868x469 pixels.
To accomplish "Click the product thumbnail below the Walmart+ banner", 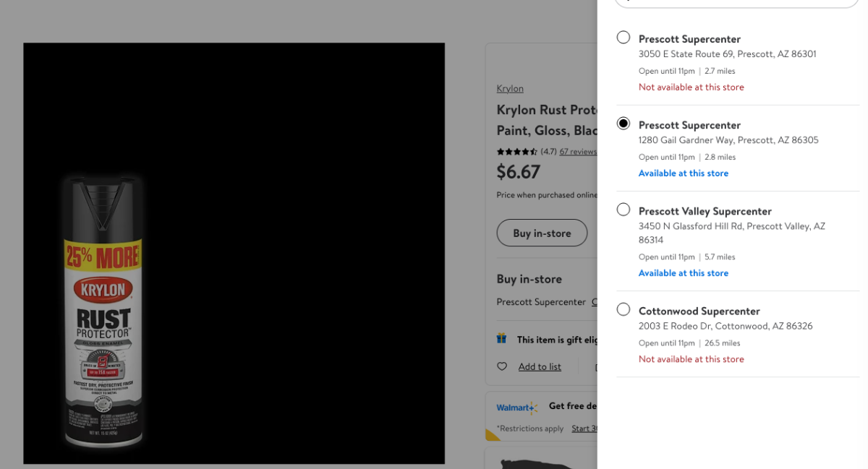I will point(539,462).
